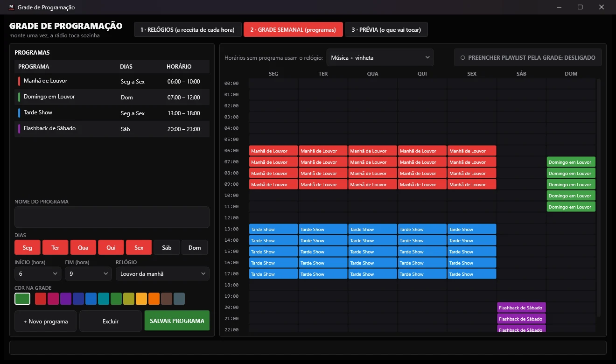
Task: Select the teal color swatch
Action: coord(104,299)
